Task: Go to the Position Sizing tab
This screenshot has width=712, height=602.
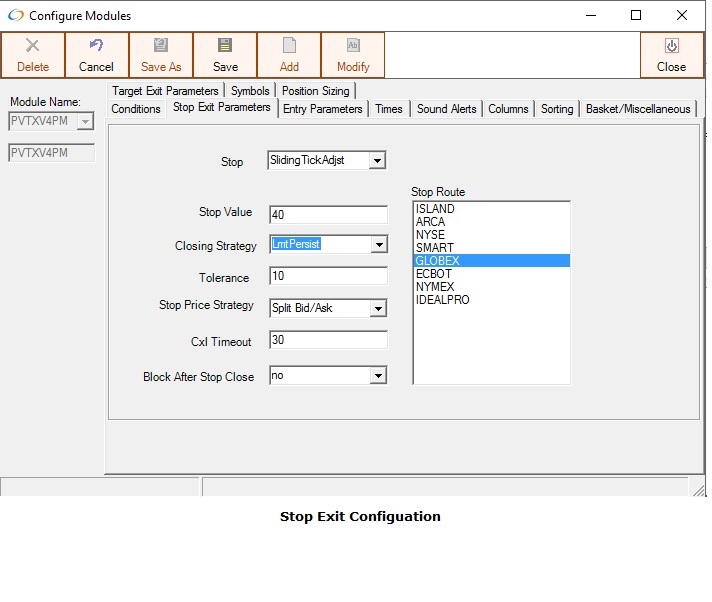Action: [x=315, y=91]
